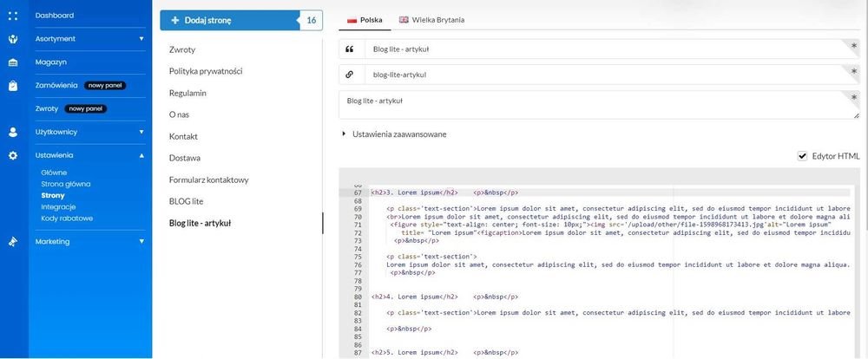Open Magazyn in the sidebar
The image size is (868, 359).
tap(51, 62)
